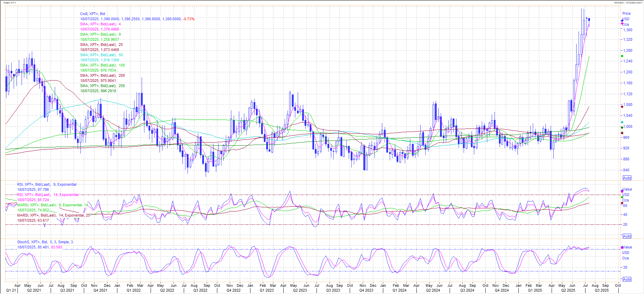Click the 'SMA, XPT=, Bid(Last), 9' legend
The width and height of the screenshot is (644, 294).
100,35
